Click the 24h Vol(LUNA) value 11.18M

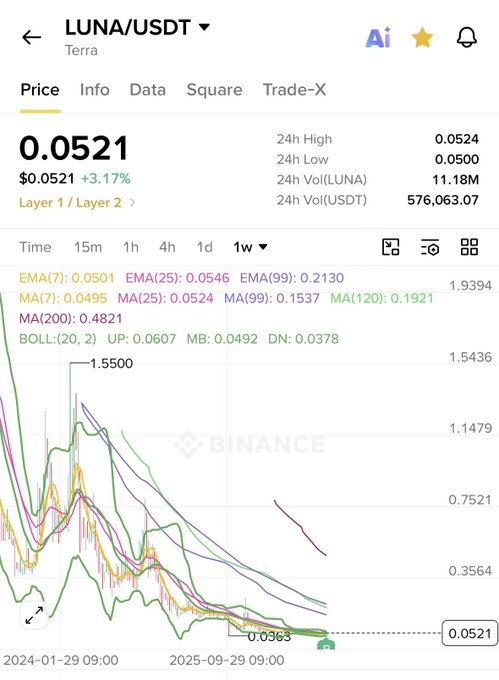pos(455,180)
